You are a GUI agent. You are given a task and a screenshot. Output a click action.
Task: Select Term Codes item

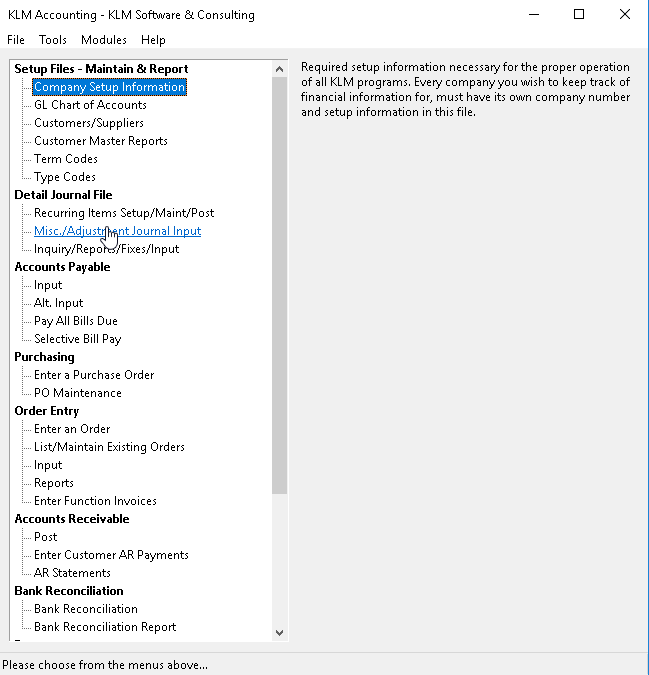click(65, 159)
